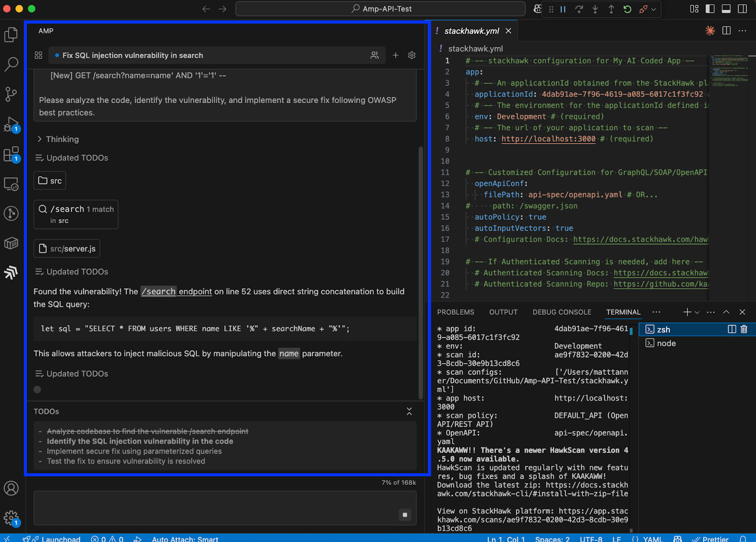This screenshot has width=756, height=542.
Task: Click the editor minimap
Action: pyautogui.click(x=729, y=71)
